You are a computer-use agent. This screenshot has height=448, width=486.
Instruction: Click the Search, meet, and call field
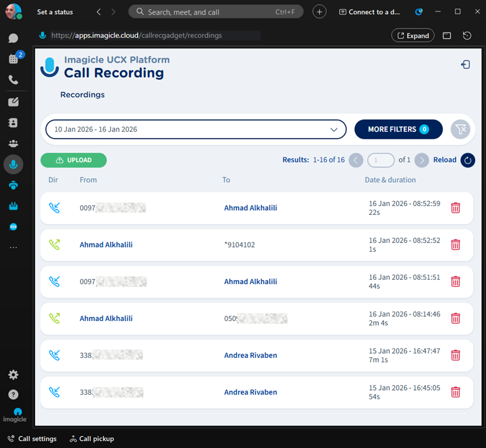click(x=215, y=12)
